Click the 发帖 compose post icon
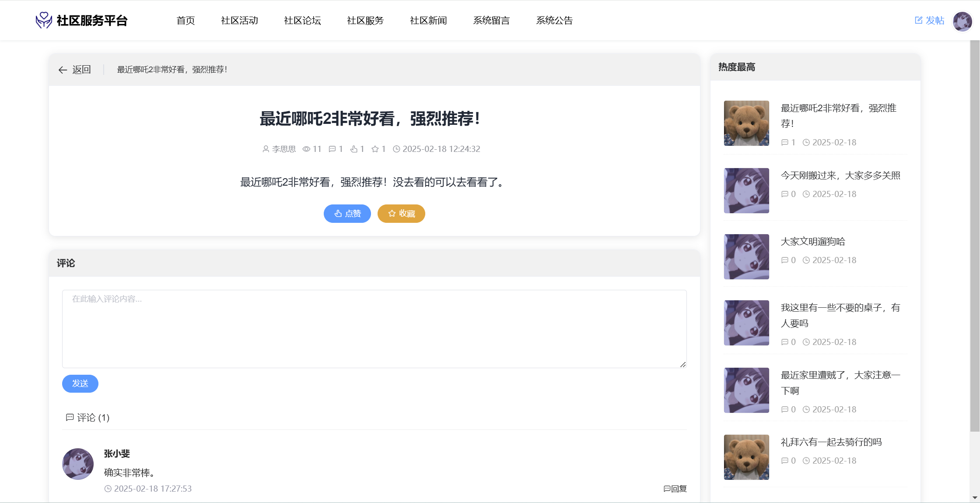 (x=918, y=20)
